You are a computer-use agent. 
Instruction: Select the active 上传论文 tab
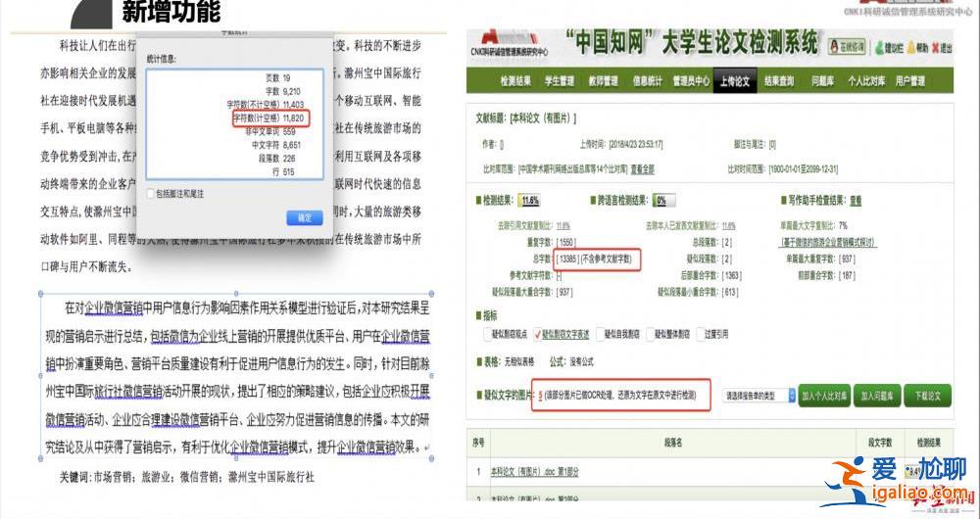[x=735, y=81]
